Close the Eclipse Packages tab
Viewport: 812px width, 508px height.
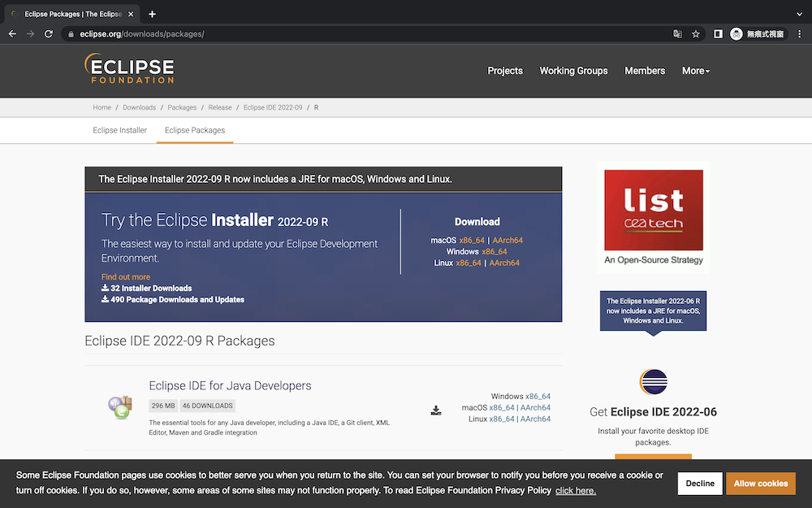click(131, 14)
